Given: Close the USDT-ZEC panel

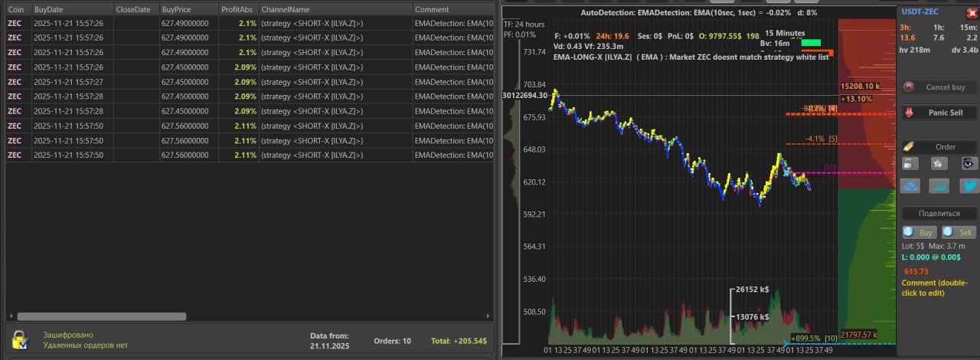Looking at the screenshot, I should (x=970, y=13).
